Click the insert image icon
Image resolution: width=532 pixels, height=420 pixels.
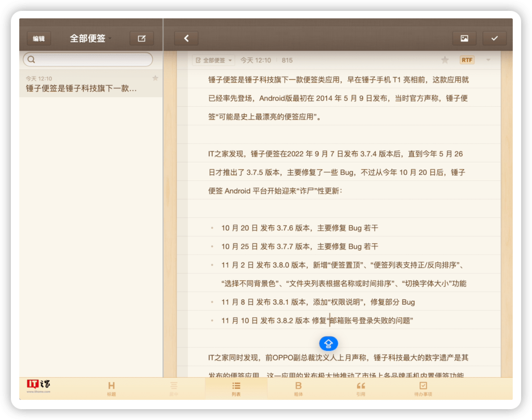pyautogui.click(x=464, y=38)
